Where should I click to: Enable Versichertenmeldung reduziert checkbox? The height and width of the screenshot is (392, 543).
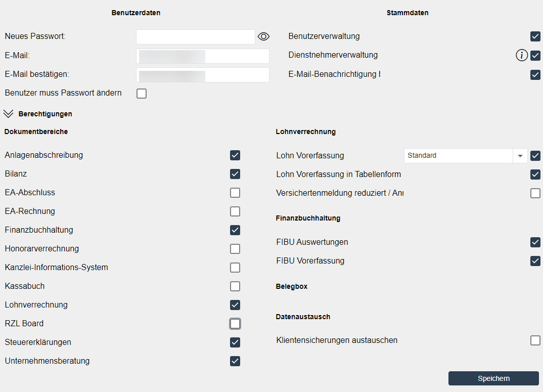pyautogui.click(x=535, y=193)
